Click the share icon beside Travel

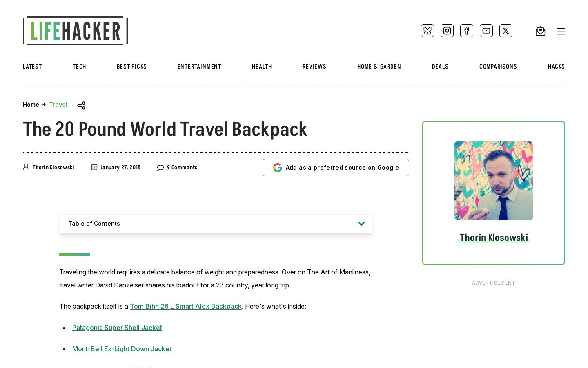(81, 105)
